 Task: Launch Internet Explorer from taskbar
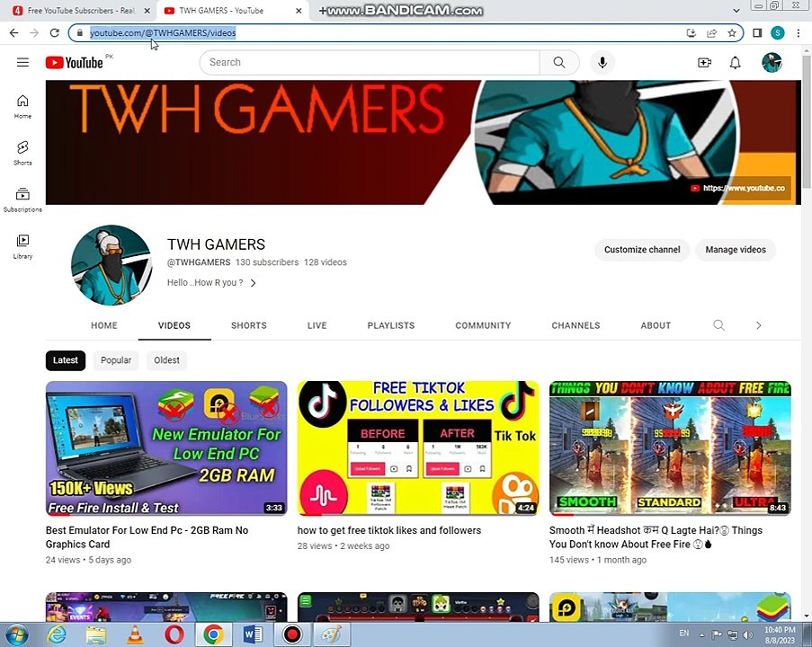(57, 634)
